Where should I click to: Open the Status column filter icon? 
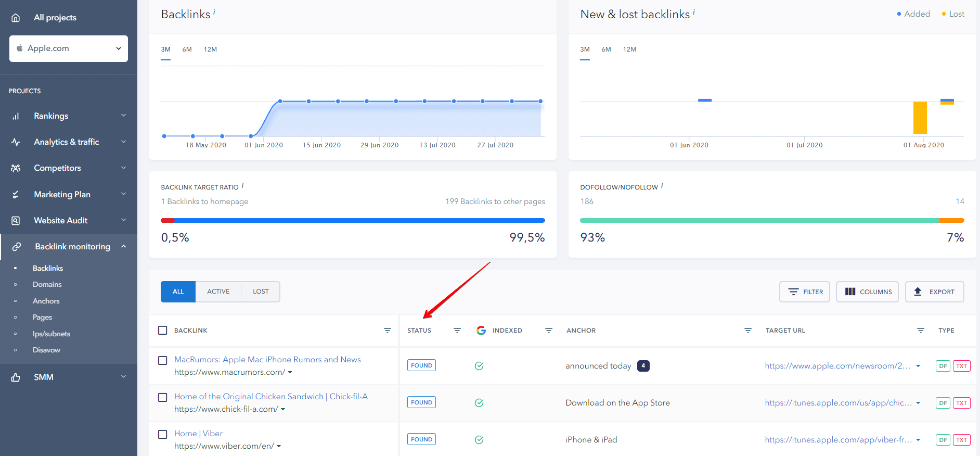click(457, 331)
